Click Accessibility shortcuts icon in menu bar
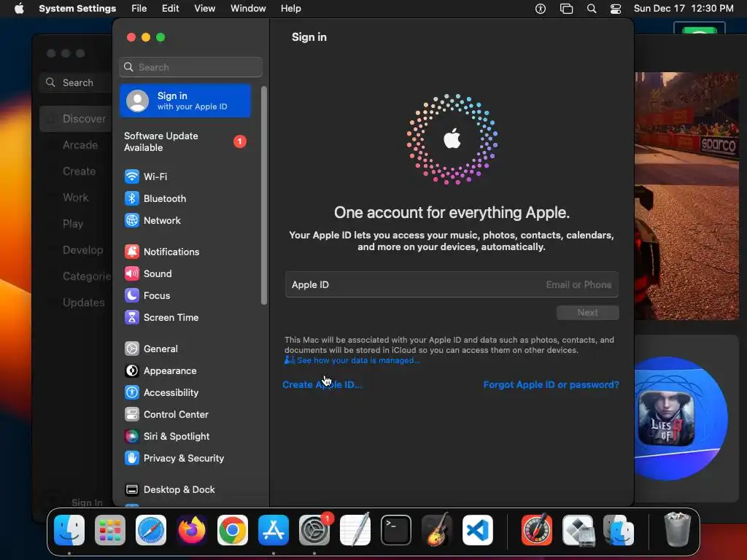 click(541, 9)
